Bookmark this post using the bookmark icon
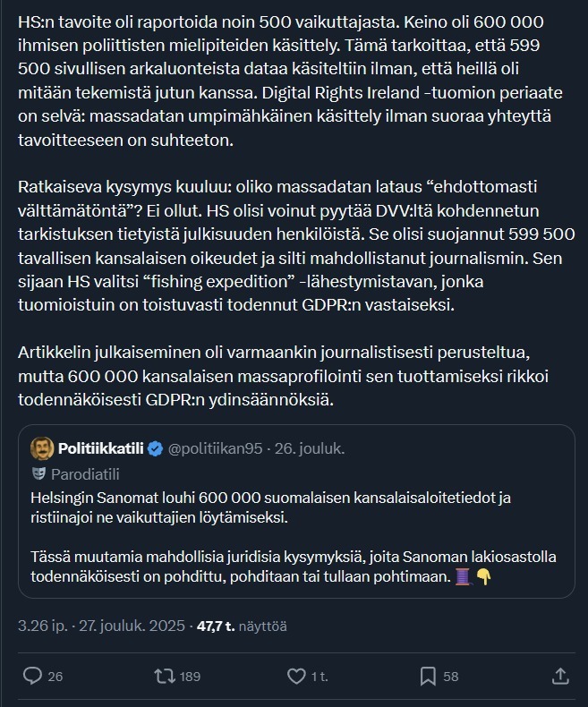This screenshot has width=588, height=707. click(428, 676)
